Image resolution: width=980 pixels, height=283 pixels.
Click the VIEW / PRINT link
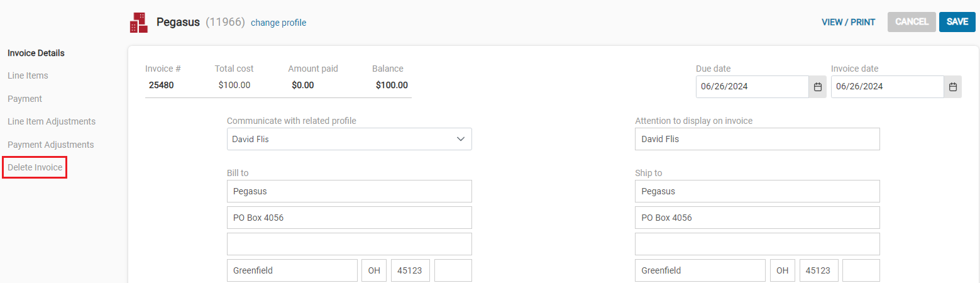pos(848,22)
